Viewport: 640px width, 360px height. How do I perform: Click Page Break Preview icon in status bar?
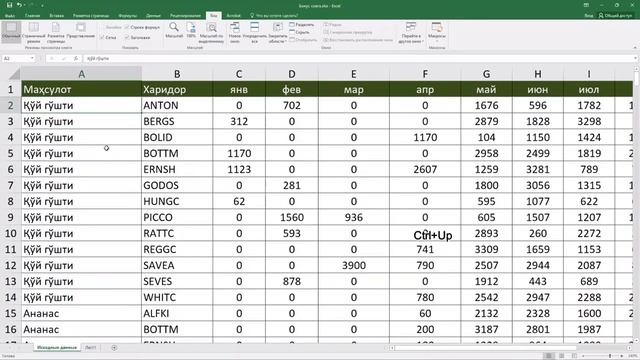pos(574,356)
